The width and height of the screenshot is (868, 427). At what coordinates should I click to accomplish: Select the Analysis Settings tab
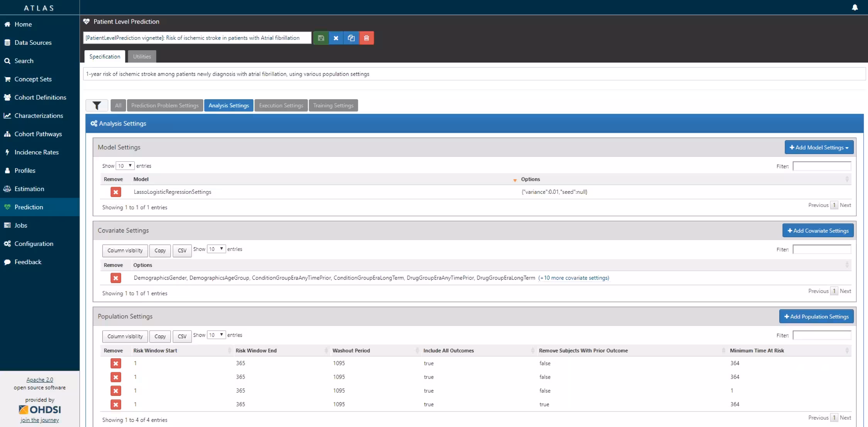[229, 105]
